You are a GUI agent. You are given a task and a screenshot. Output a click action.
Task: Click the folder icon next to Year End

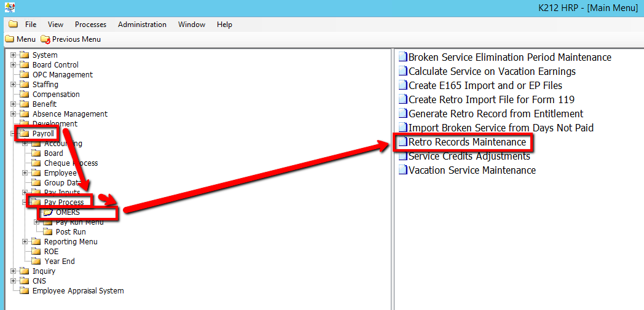click(x=36, y=262)
